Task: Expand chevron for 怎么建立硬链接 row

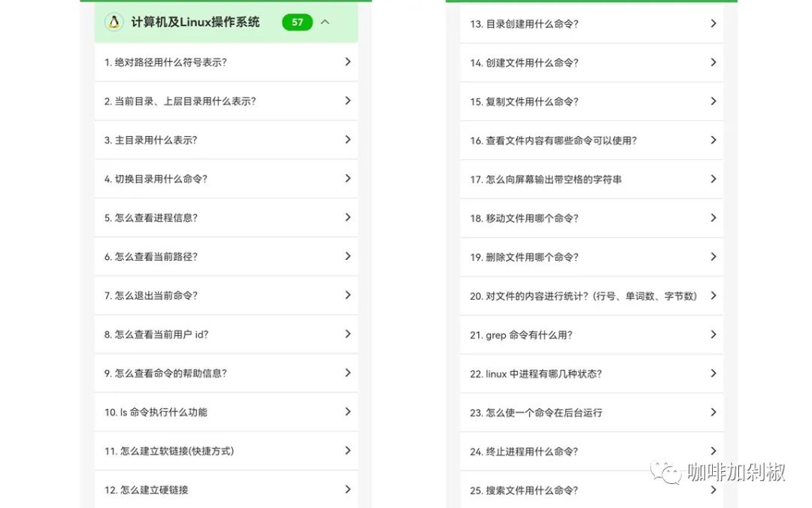Action: click(348, 489)
